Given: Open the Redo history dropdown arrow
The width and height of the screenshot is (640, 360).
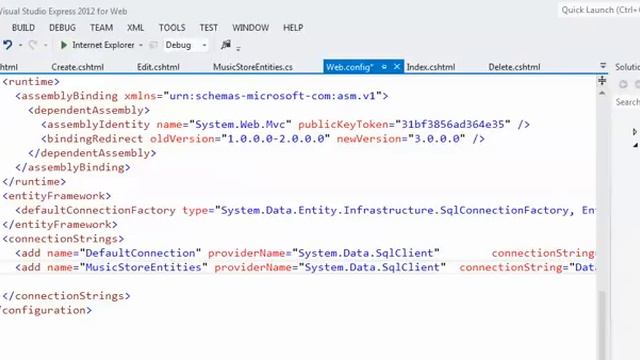Looking at the screenshot, I should 46,45.
